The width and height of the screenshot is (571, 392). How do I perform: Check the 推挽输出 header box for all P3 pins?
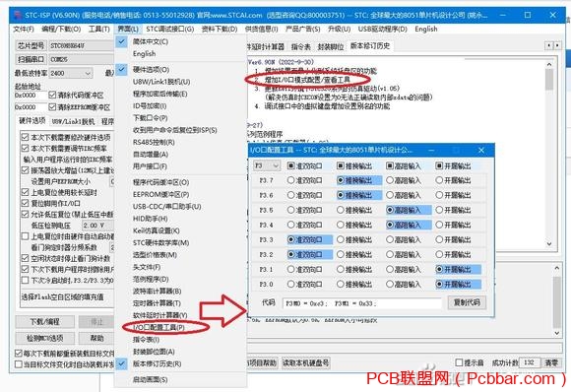point(340,166)
